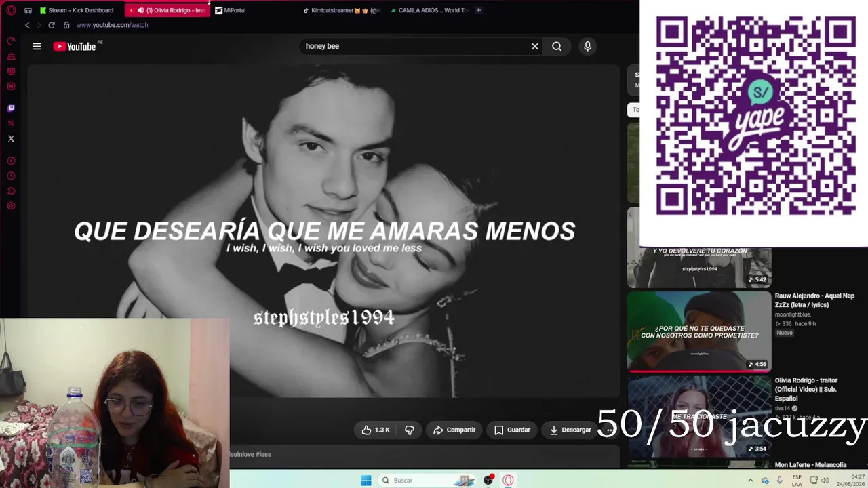
Task: Open the Opera main menu
Action: point(11,10)
